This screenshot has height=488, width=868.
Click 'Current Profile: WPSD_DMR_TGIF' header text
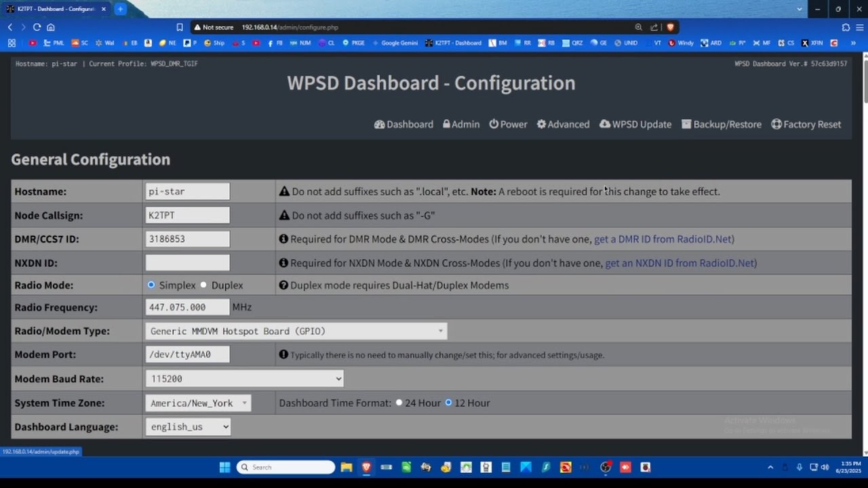pos(144,64)
